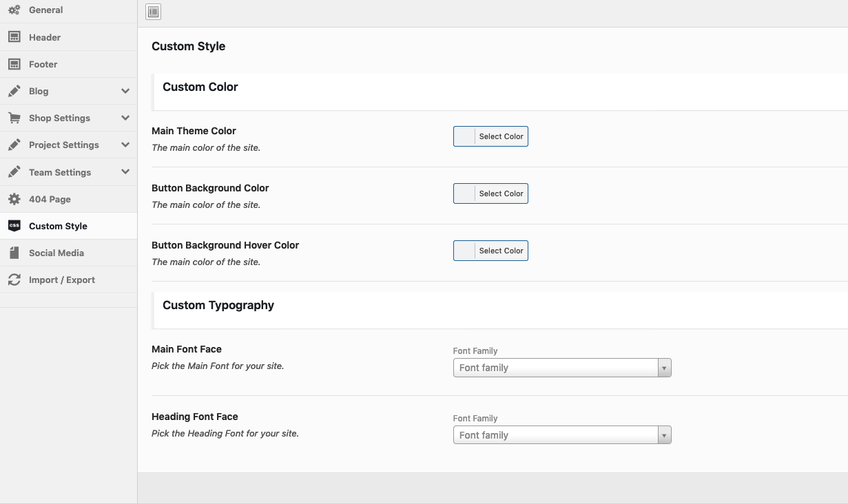The height and width of the screenshot is (504, 848).
Task: Click the Social Media page icon
Action: (x=14, y=253)
